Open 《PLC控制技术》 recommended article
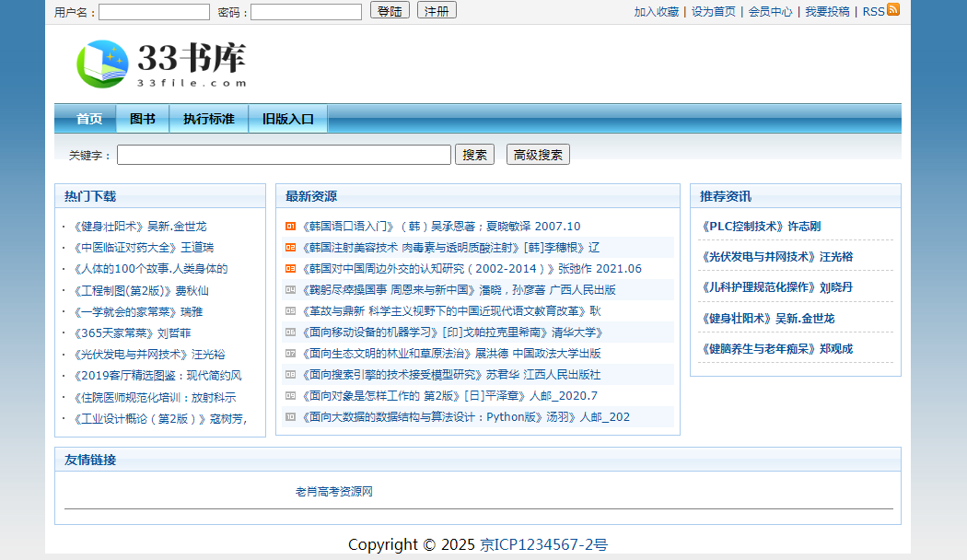Viewport: 967px width, 560px height. coord(761,227)
